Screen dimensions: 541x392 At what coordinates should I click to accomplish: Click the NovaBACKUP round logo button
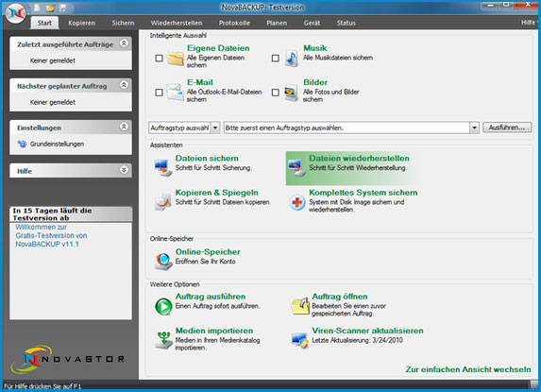tap(15, 13)
